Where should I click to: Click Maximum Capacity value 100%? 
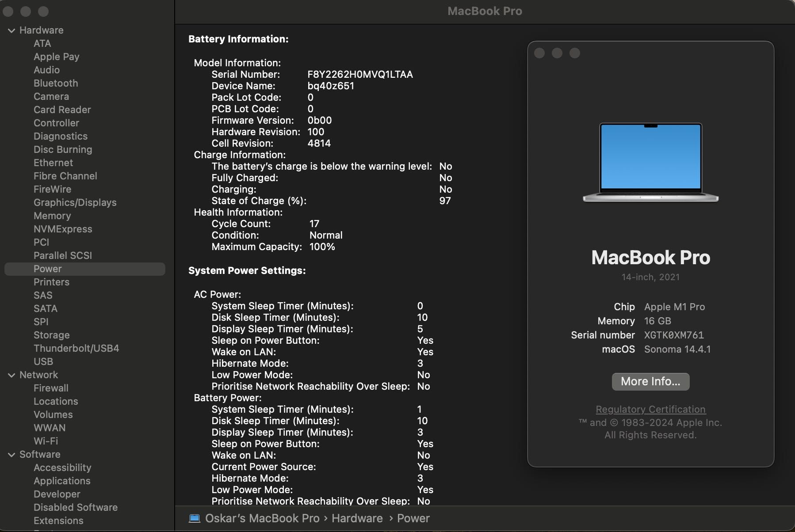(322, 247)
